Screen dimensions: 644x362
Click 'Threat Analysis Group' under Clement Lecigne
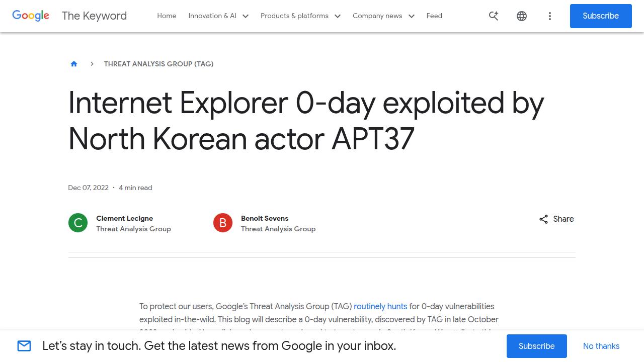(x=133, y=229)
